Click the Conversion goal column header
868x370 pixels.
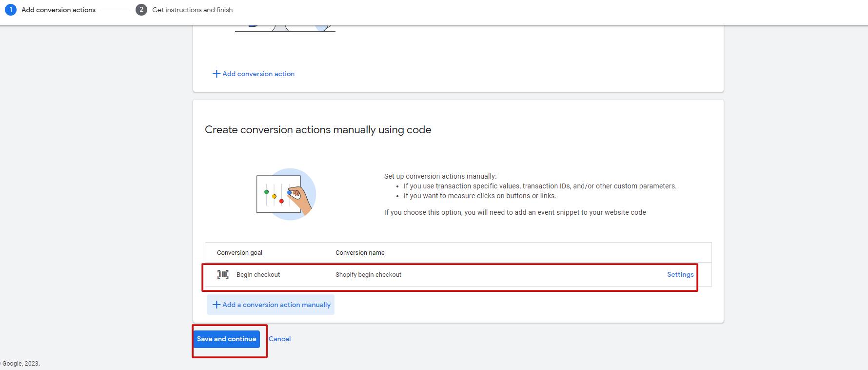pyautogui.click(x=239, y=253)
